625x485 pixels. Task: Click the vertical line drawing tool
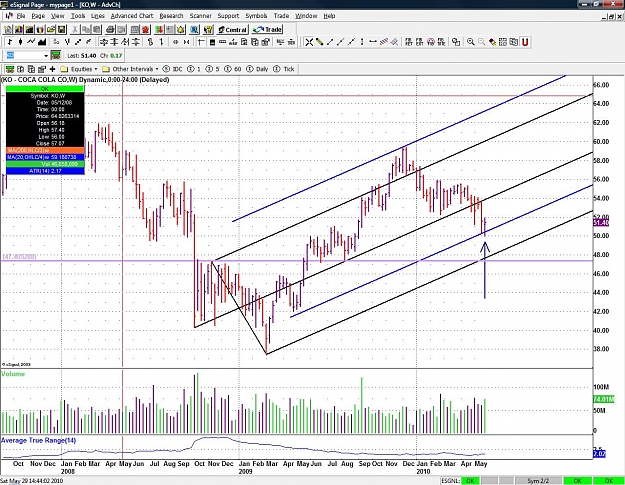[x=362, y=42]
